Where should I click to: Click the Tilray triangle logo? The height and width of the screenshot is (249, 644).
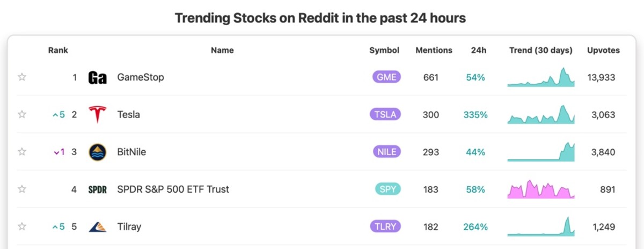[x=97, y=226]
